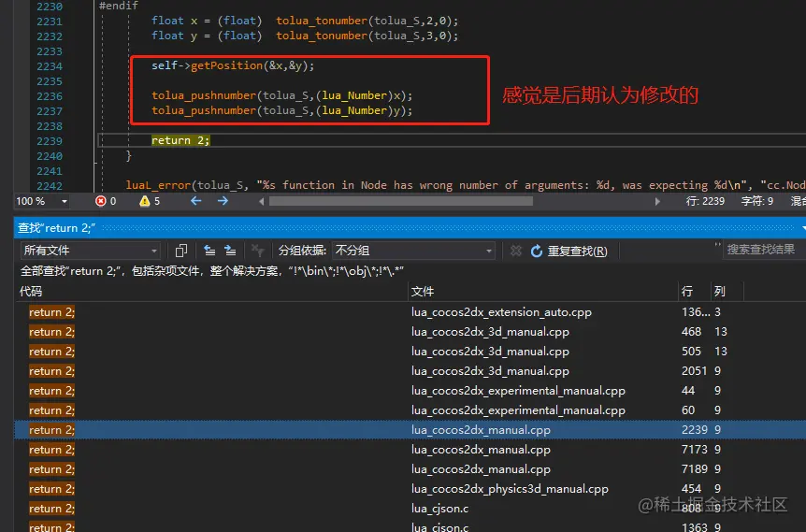This screenshot has width=806, height=532.
Task: Click the line number status 行: 2239
Action: pos(705,201)
